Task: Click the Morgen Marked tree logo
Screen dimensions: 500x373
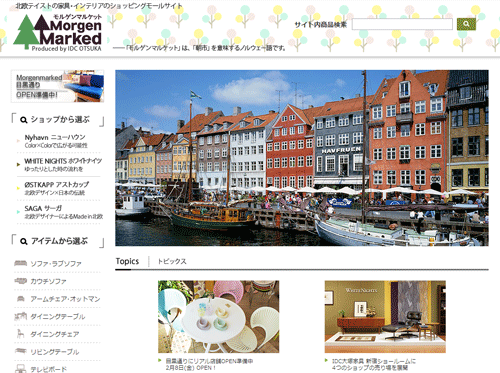Action: coord(57,33)
